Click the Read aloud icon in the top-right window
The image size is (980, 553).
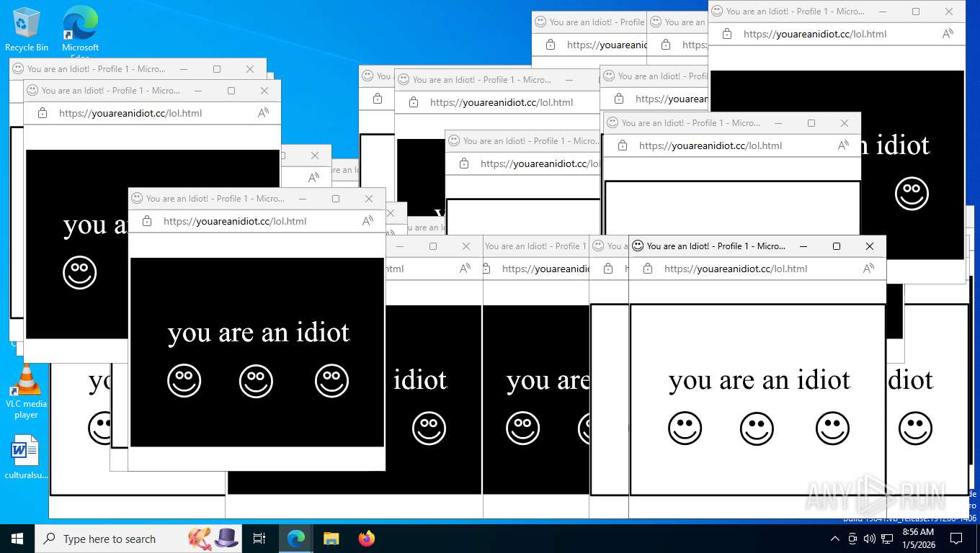pyautogui.click(x=948, y=34)
